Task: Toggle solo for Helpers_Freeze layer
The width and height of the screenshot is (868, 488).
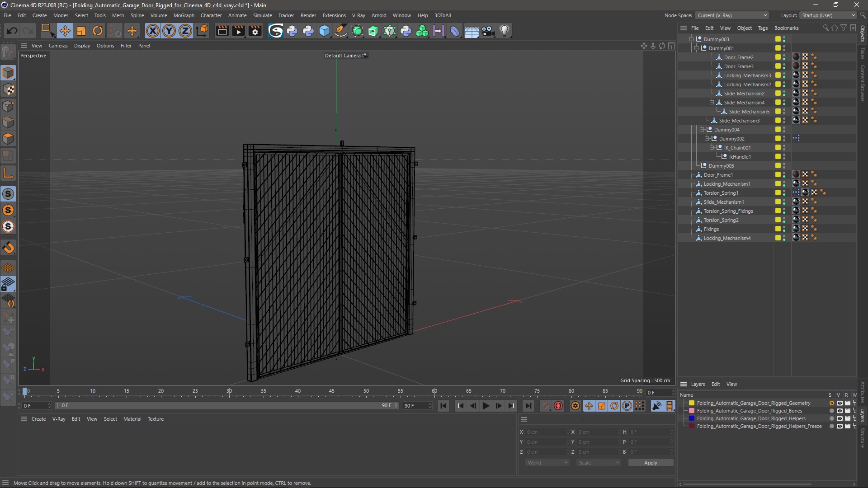Action: point(831,426)
